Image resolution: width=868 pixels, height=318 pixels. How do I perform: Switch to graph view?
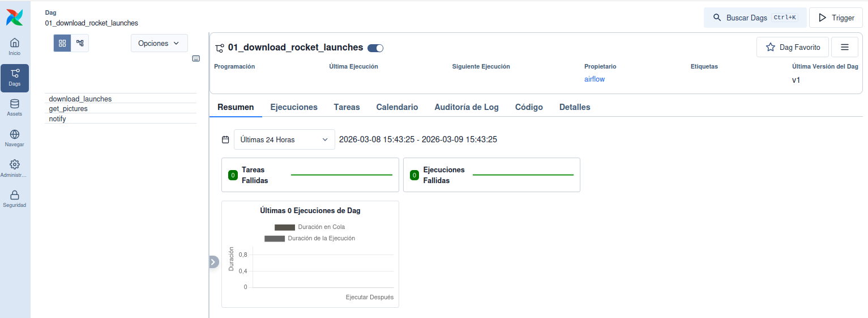80,43
